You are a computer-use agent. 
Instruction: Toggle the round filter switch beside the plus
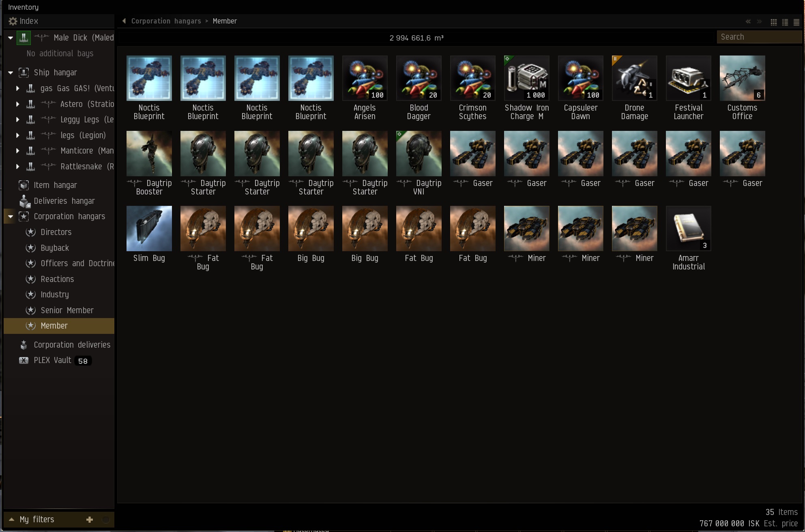click(105, 519)
